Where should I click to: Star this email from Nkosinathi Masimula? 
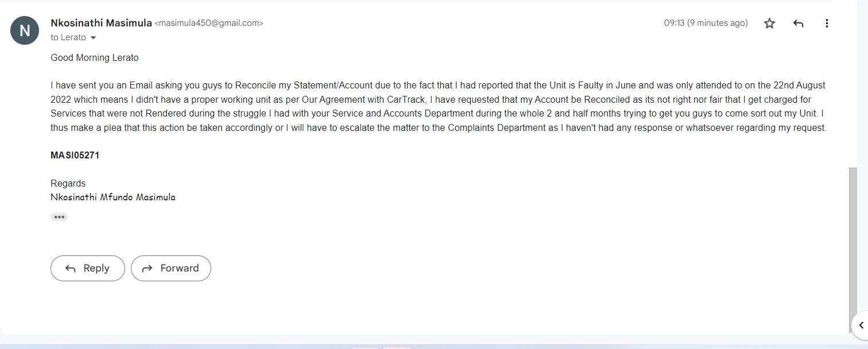(769, 24)
